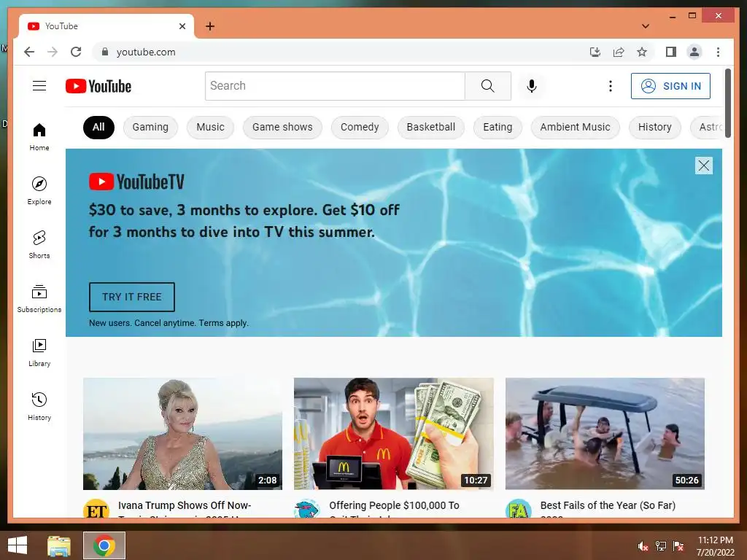Open Chrome's three-dot menu

coord(718,52)
